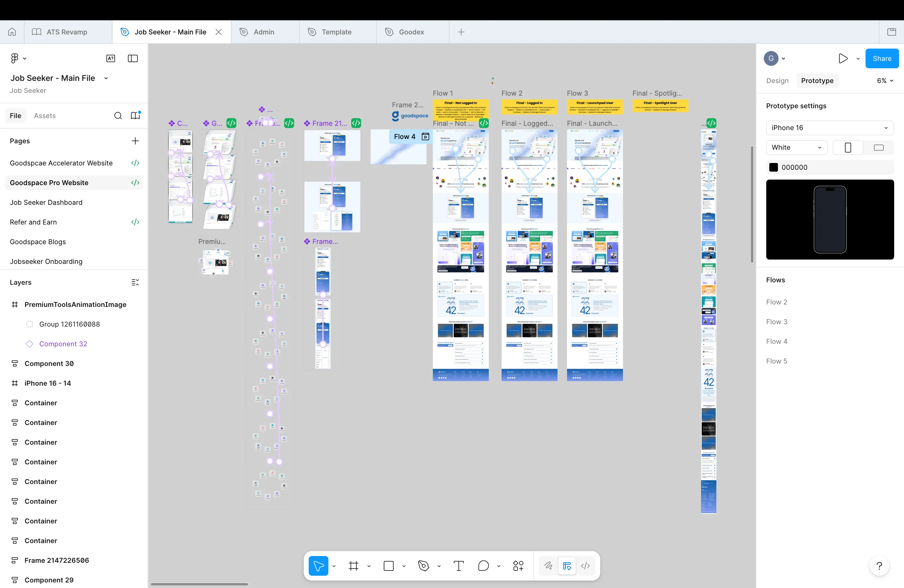Click the blue Share button

(x=882, y=58)
